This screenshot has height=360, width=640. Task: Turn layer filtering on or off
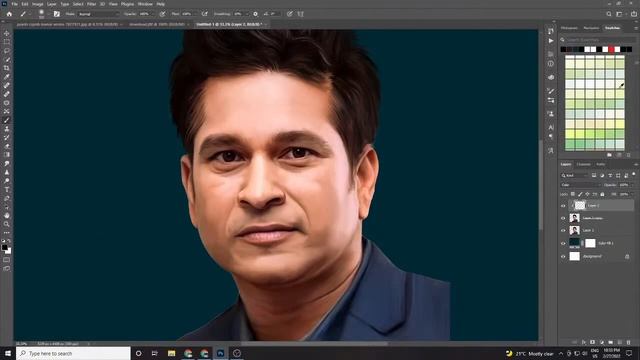633,174
